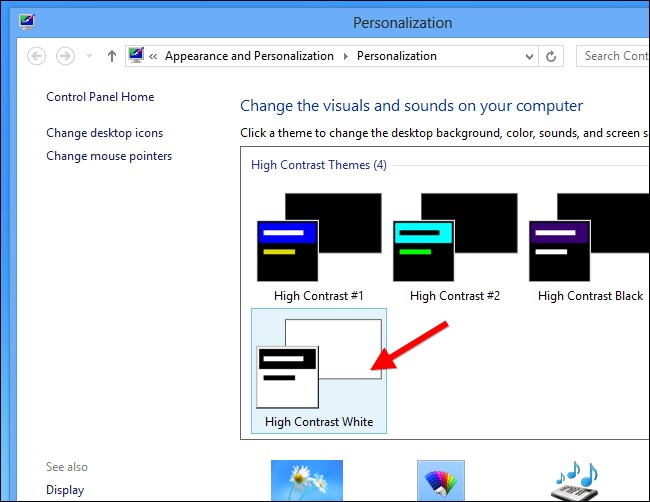Refresh the Personalization page
650x502 pixels.
tap(551, 56)
